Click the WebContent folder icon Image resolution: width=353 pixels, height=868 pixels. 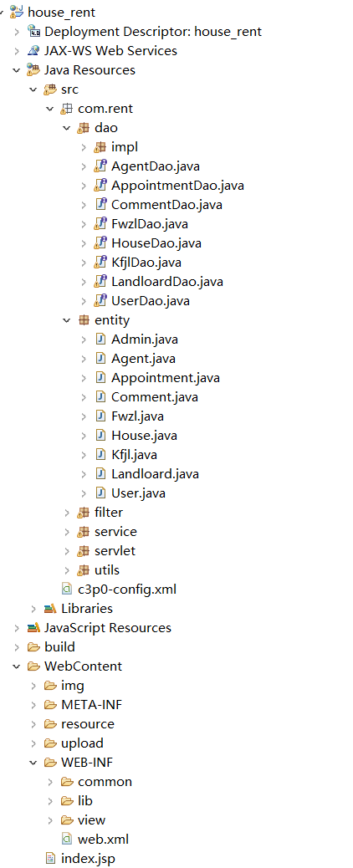click(33, 666)
